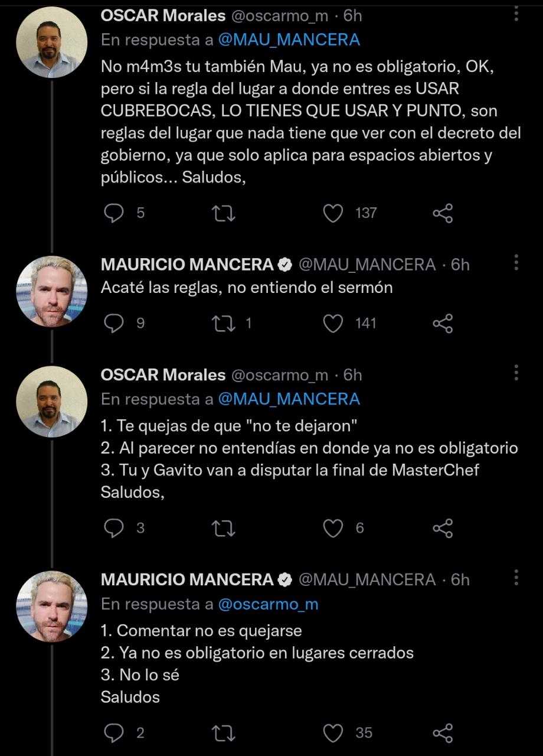The width and height of the screenshot is (543, 756).
Task: Open the @oscarmo_m mention link
Action: 269,604
